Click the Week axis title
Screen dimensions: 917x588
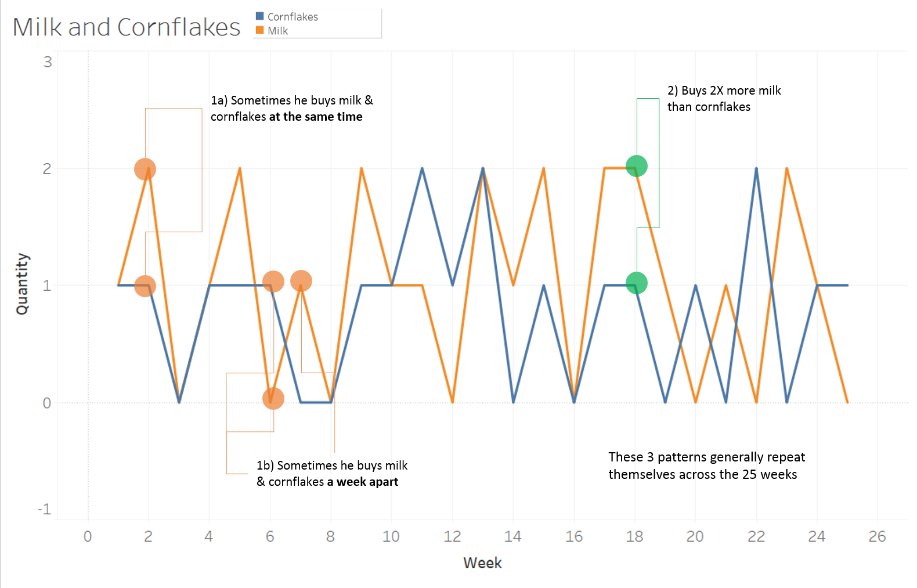click(482, 562)
